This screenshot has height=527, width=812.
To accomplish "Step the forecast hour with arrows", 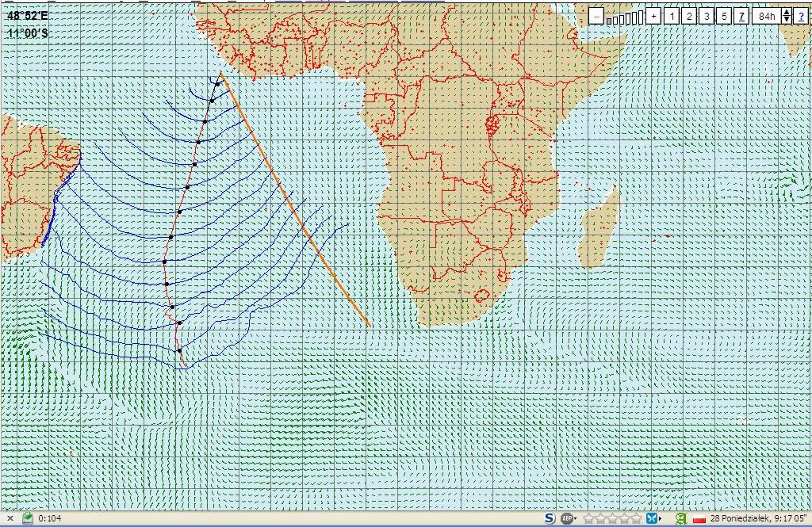I will (x=786, y=16).
